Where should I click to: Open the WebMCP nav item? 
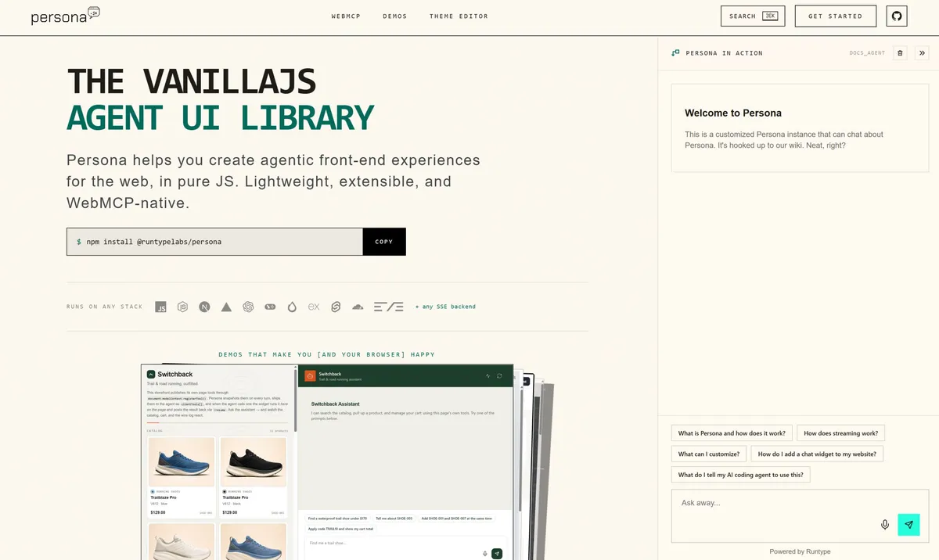346,16
